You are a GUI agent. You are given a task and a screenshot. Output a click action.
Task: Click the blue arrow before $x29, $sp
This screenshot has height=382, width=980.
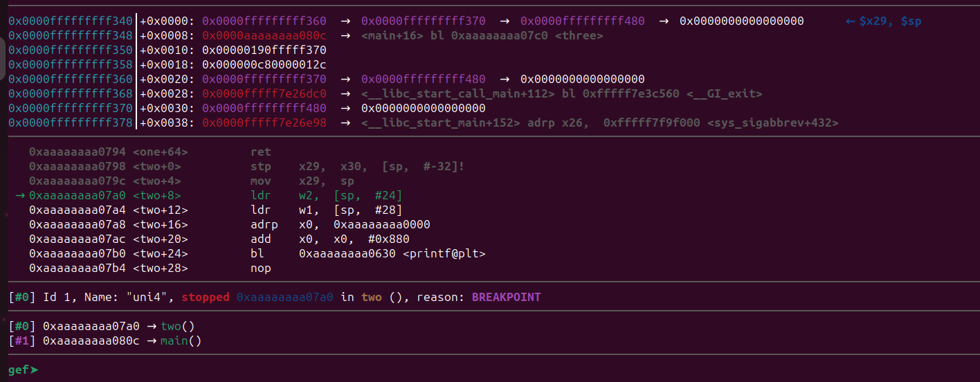click(851, 21)
